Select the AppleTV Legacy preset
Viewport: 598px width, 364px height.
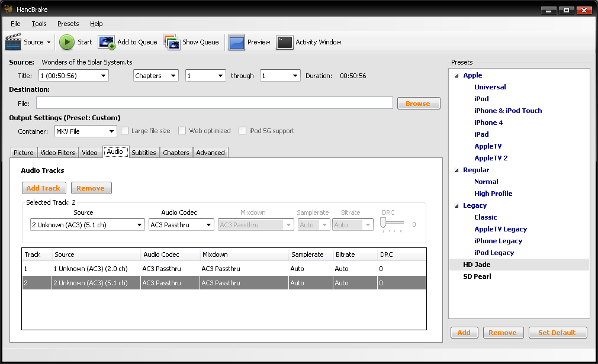click(501, 229)
